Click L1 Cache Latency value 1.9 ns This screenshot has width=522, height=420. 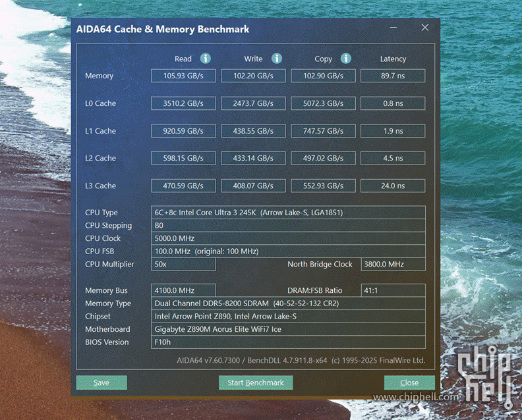[x=393, y=131]
